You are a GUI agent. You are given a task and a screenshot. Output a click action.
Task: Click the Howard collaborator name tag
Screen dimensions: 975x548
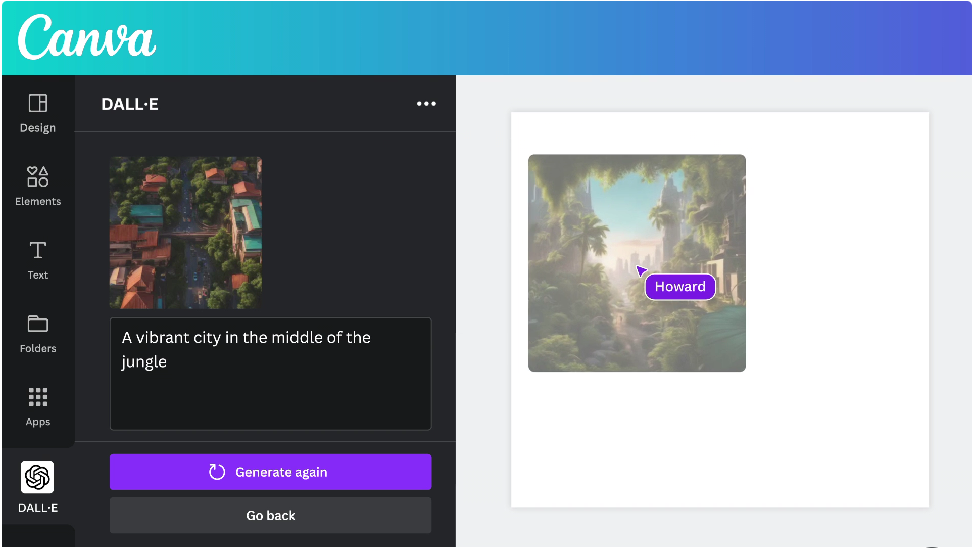(x=680, y=287)
